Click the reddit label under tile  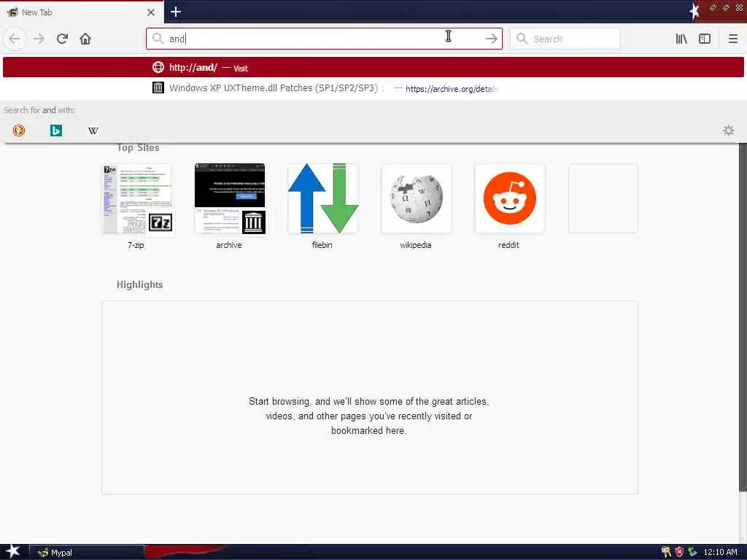click(508, 245)
